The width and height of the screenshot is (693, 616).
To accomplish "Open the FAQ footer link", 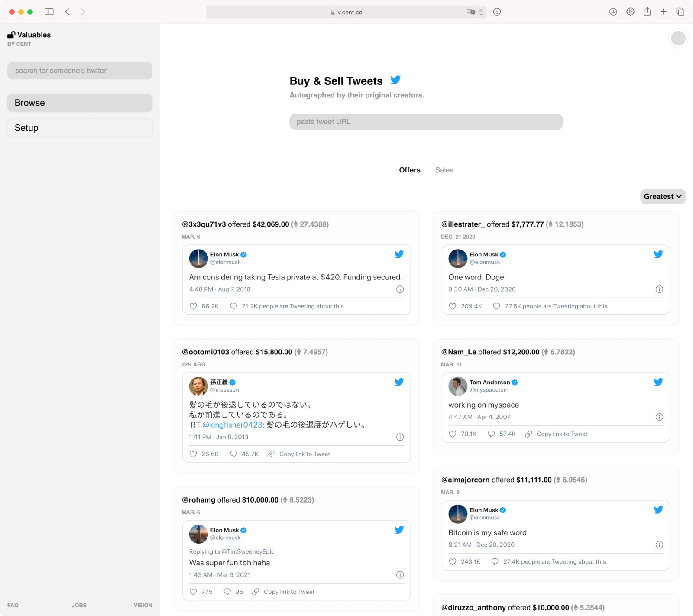I will (13, 605).
